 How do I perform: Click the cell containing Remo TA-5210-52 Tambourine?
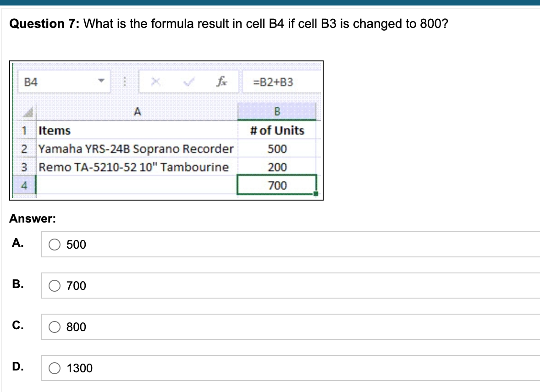coord(133,167)
